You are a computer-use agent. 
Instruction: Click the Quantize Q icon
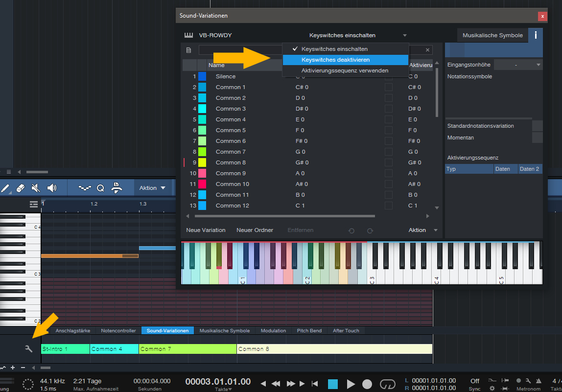100,188
